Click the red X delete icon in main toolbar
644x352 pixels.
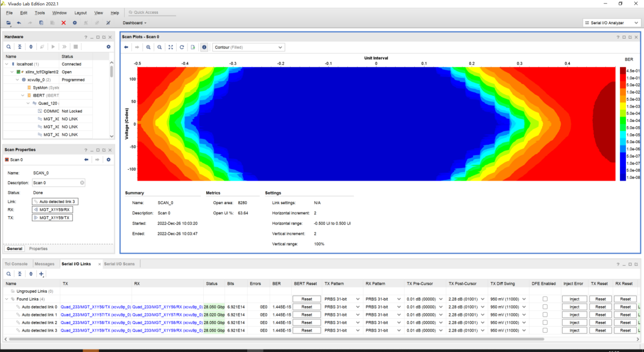pos(63,23)
